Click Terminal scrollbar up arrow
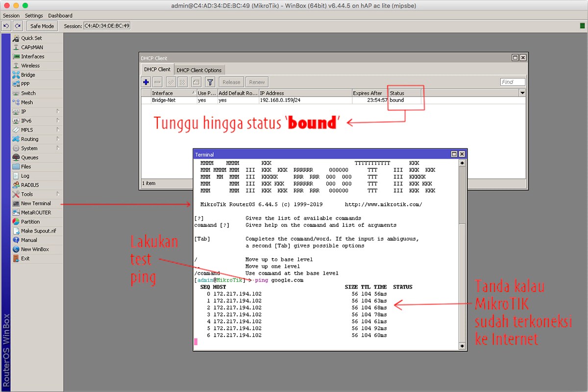The width and height of the screenshot is (588, 392). click(x=462, y=163)
